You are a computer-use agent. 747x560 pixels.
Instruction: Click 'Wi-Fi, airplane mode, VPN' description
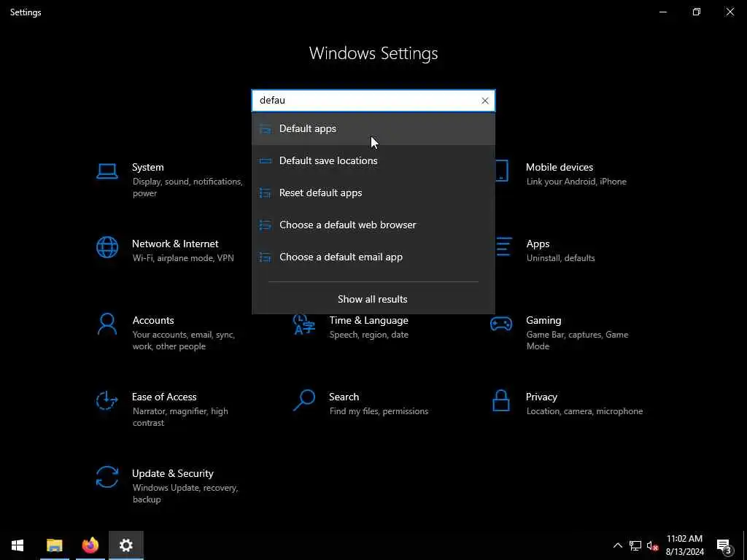tap(183, 258)
